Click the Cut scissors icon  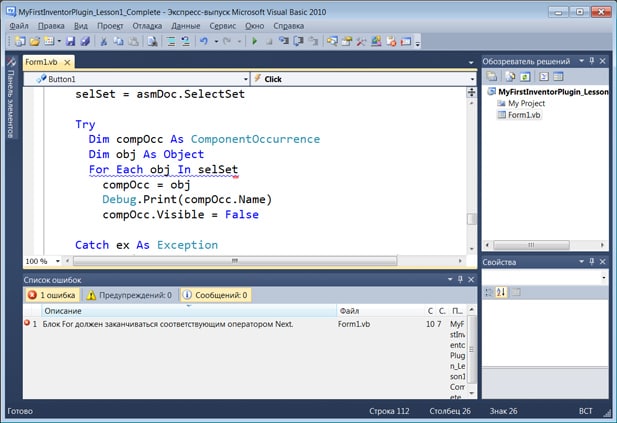(x=102, y=42)
